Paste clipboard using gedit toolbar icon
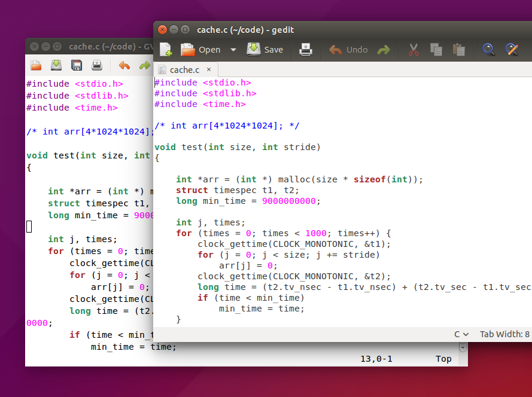 (459, 50)
